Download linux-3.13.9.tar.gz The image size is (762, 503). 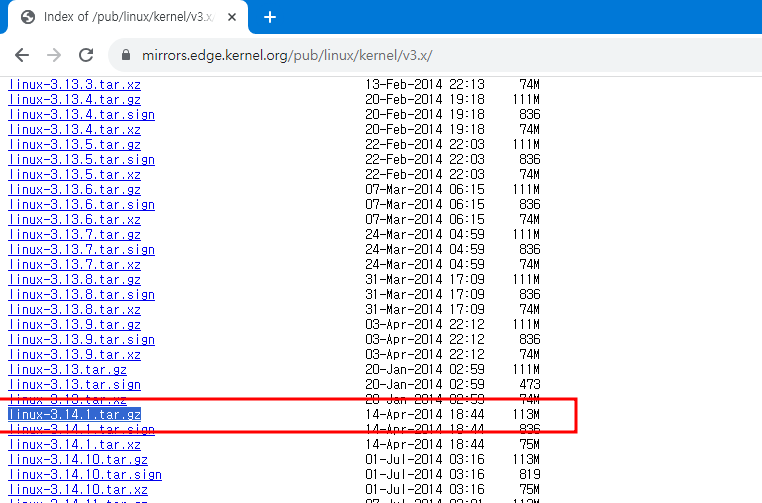pos(74,326)
